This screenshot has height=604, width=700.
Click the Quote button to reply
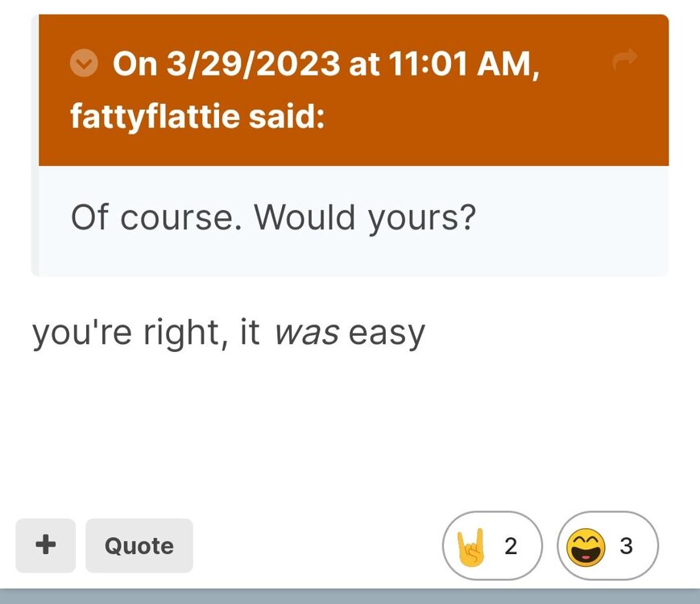tap(139, 545)
